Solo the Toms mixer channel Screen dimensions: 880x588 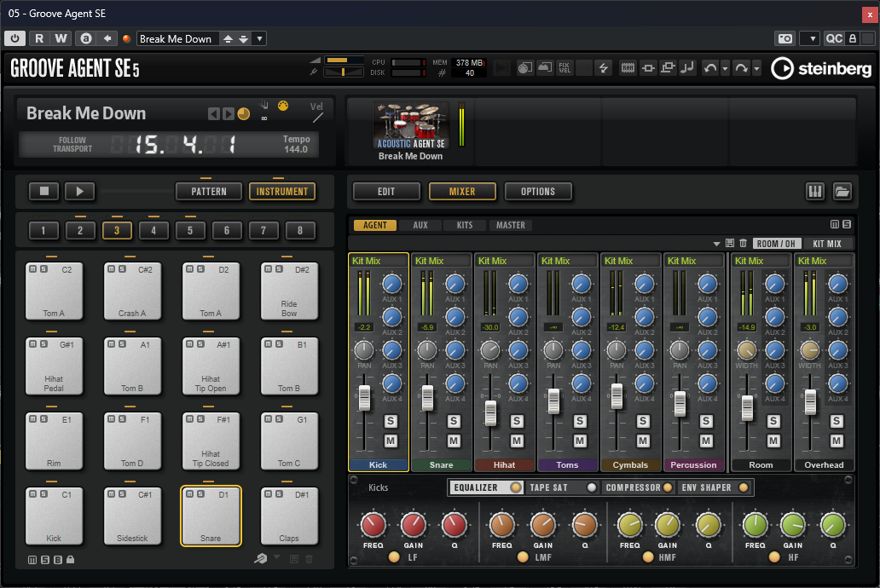coord(580,421)
